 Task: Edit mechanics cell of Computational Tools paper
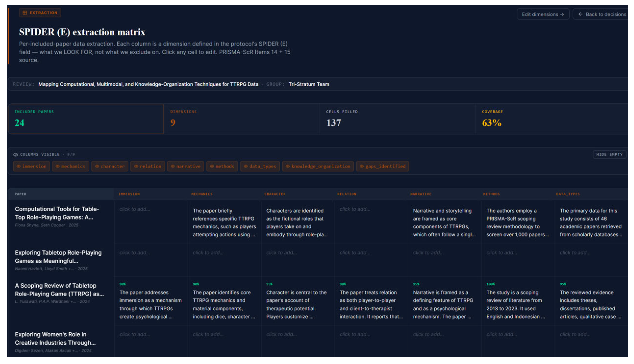224,222
